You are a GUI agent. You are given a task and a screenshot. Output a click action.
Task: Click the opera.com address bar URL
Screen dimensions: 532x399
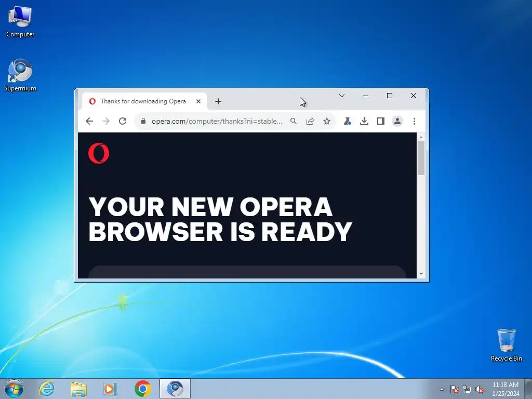[217, 121]
